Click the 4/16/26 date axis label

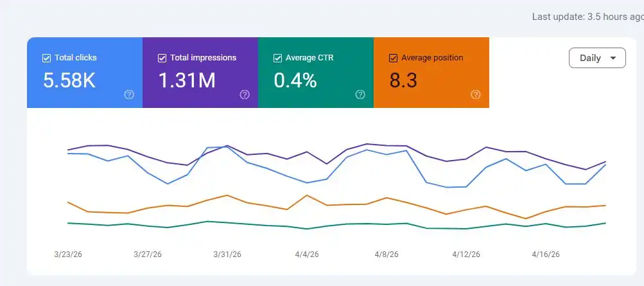coord(546,255)
